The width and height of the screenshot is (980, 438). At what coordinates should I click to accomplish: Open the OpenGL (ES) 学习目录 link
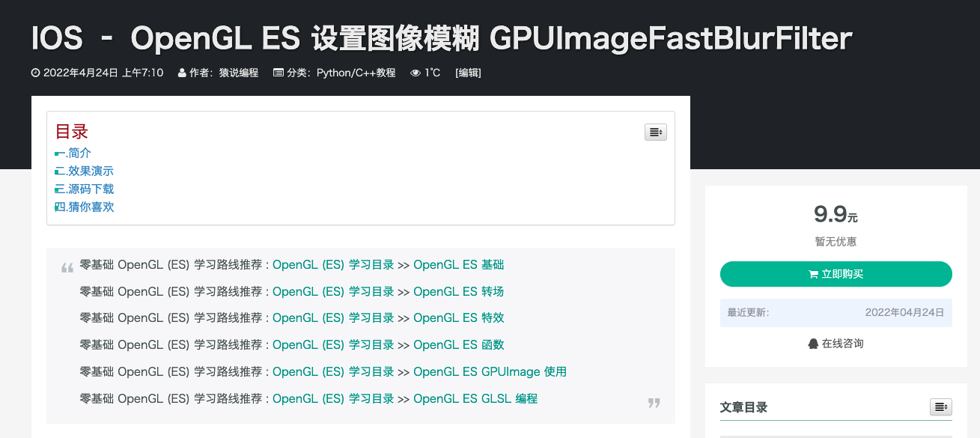(334, 264)
